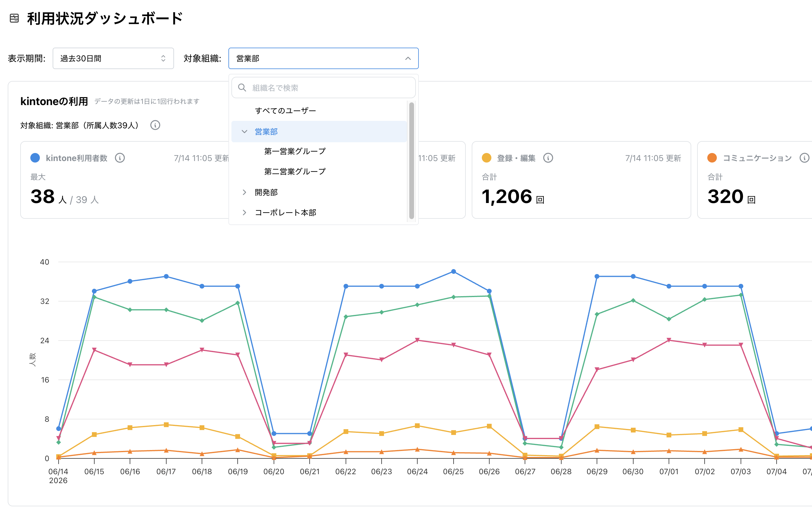Click the 組織名で検索 search field

pyautogui.click(x=324, y=88)
